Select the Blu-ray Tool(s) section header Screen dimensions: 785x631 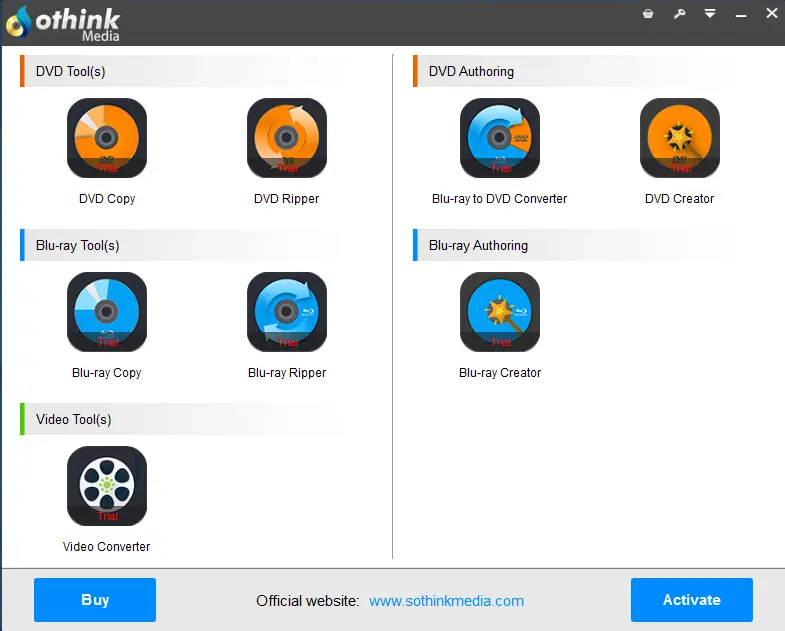(x=78, y=246)
